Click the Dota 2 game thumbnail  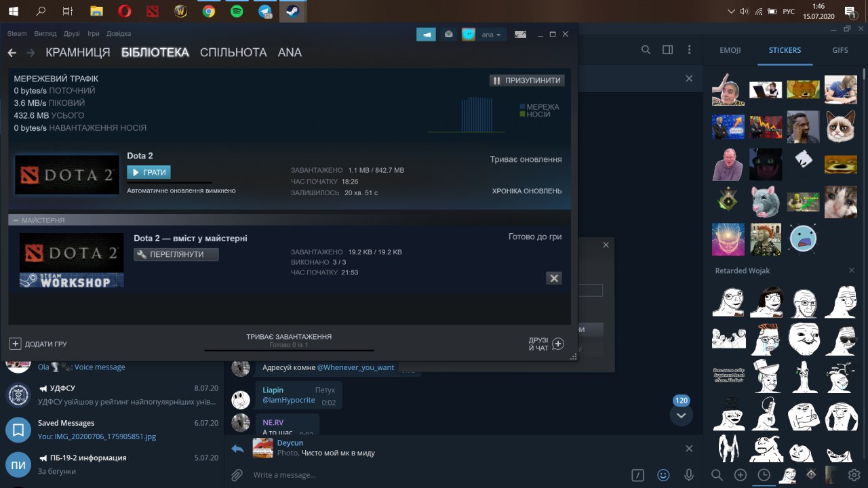click(x=67, y=175)
